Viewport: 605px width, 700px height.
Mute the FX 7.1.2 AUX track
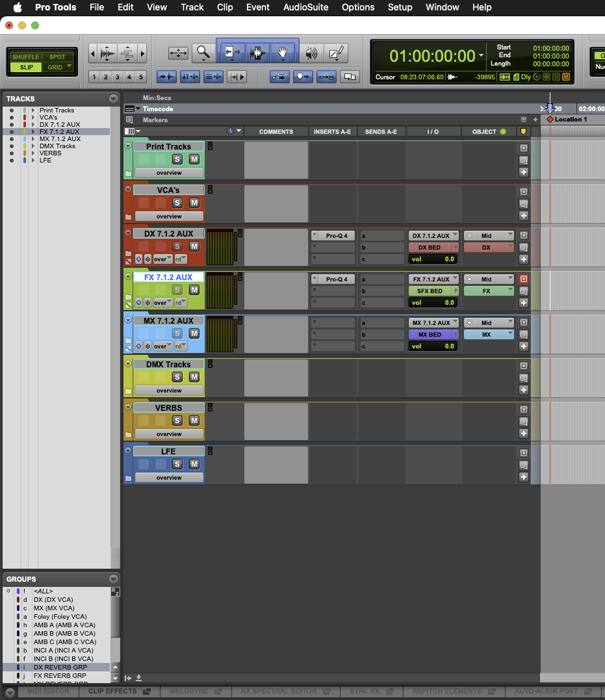point(194,290)
